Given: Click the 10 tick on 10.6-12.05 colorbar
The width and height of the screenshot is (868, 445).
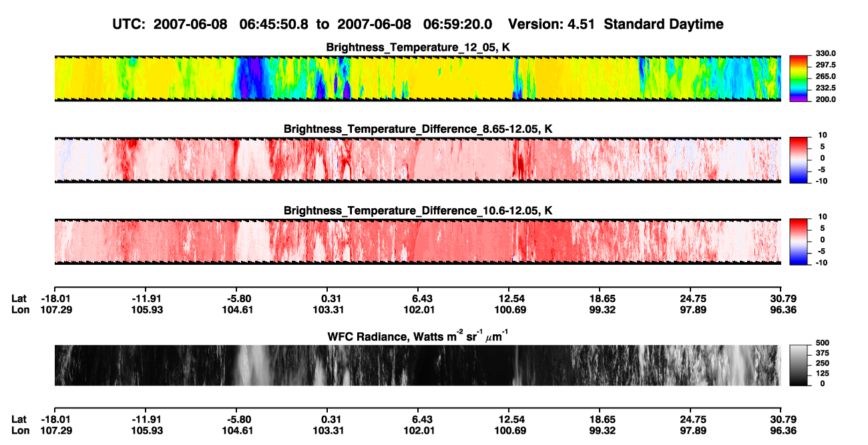Looking at the screenshot, I should [824, 217].
